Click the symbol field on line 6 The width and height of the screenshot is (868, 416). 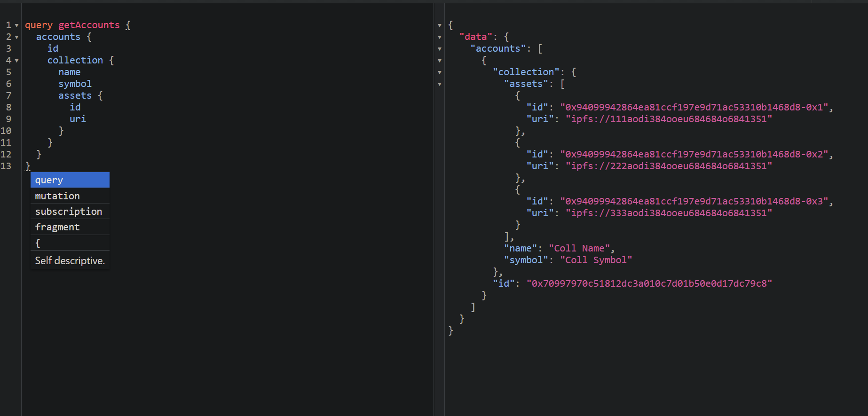(x=75, y=84)
